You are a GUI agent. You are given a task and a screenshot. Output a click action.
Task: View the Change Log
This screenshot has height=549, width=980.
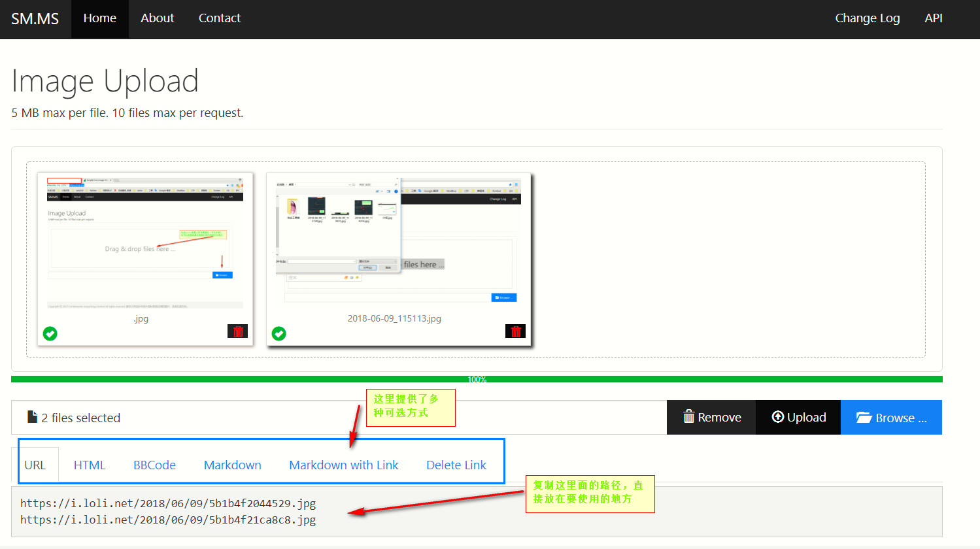pyautogui.click(x=868, y=19)
